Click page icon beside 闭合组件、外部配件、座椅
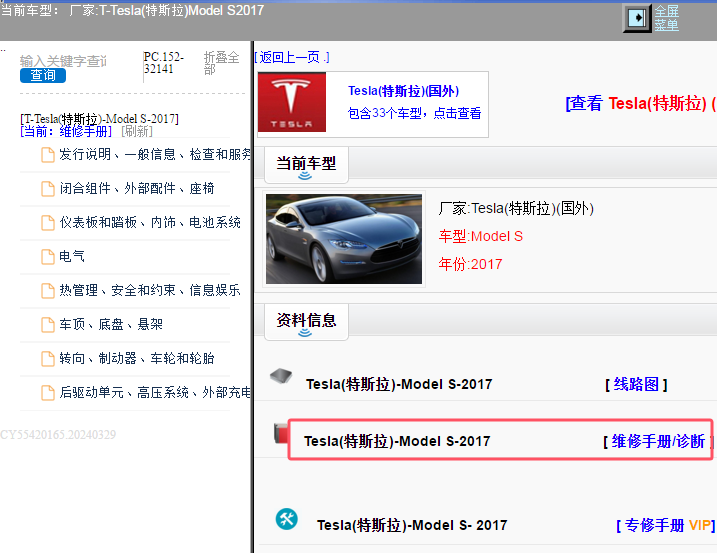This screenshot has height=553, width=717. click(48, 188)
